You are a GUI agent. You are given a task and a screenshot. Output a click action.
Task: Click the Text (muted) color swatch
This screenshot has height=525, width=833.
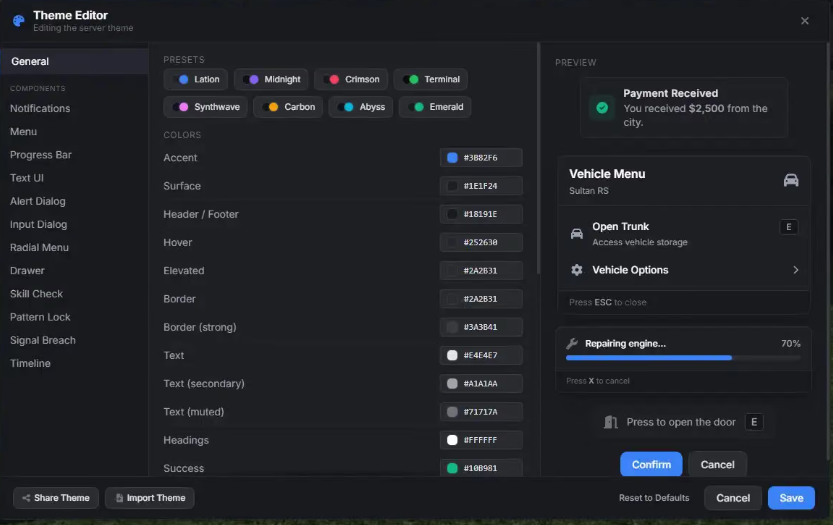[452, 412]
